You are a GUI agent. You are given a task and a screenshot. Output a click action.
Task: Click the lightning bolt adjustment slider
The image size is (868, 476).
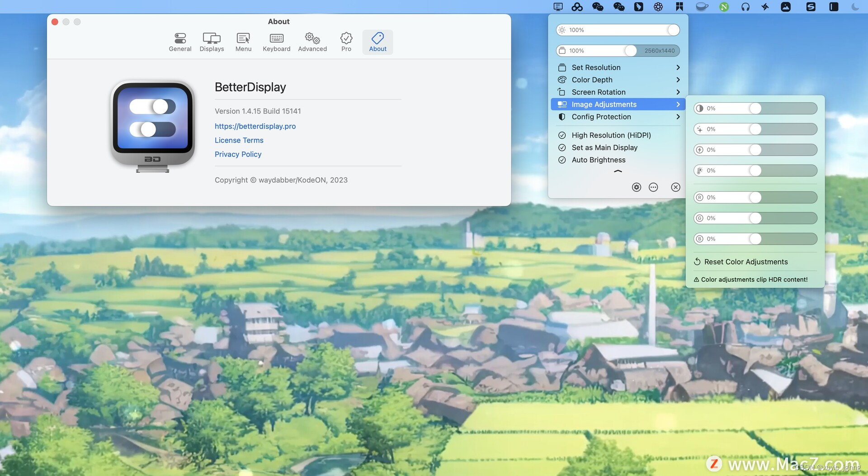pos(755,150)
